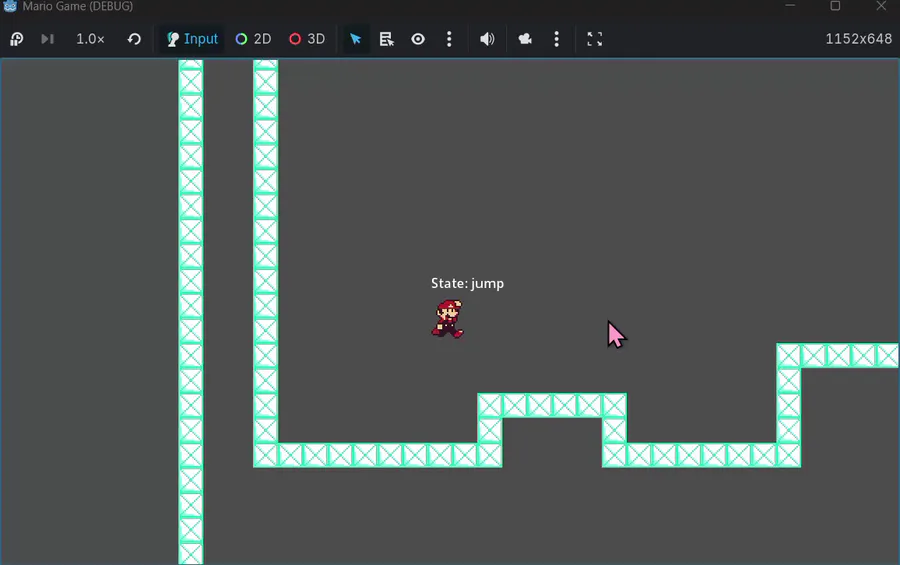Click the Mario character sprite
Screen dimensions: 900x565
click(448, 319)
